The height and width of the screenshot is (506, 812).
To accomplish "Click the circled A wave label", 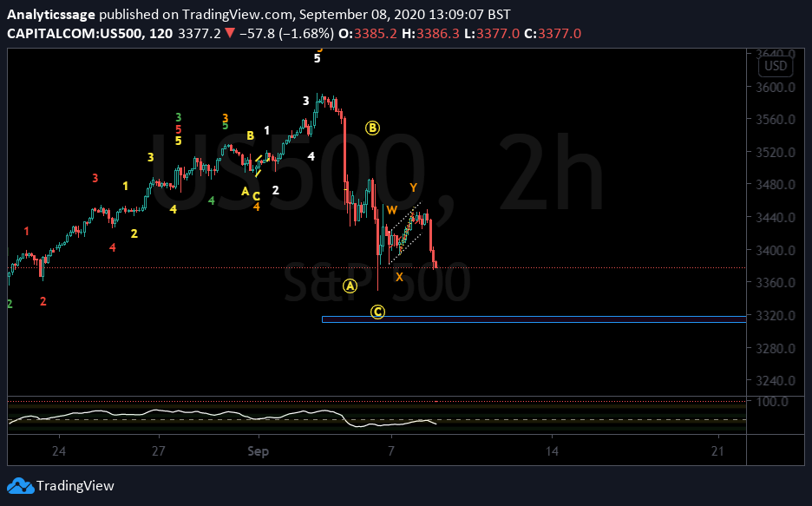I will [350, 286].
